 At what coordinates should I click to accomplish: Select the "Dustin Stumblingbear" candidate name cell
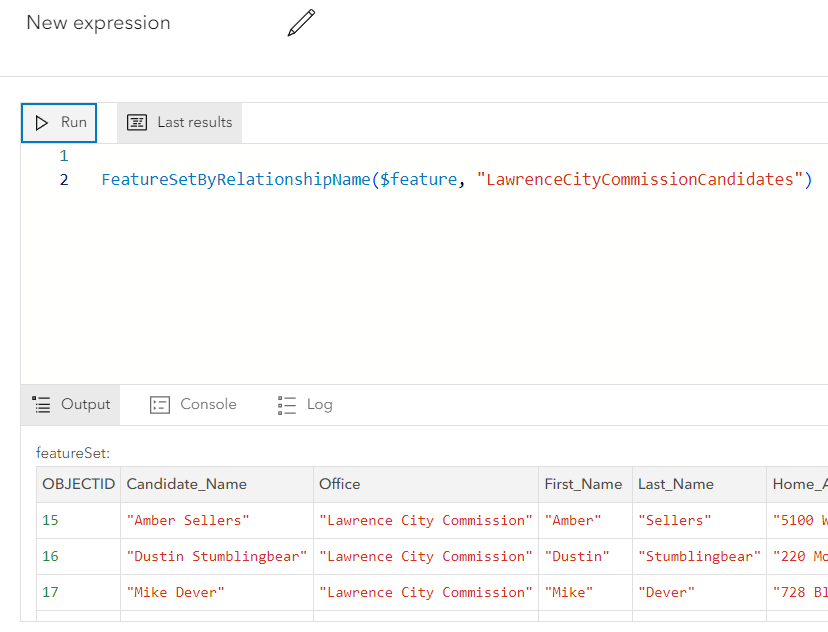216,556
